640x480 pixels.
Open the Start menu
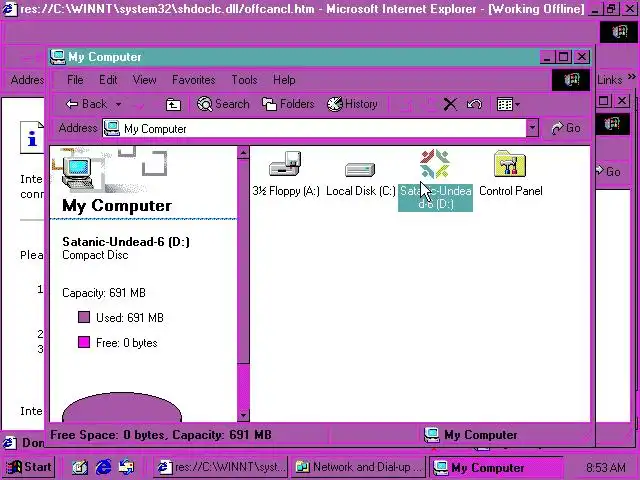29,467
